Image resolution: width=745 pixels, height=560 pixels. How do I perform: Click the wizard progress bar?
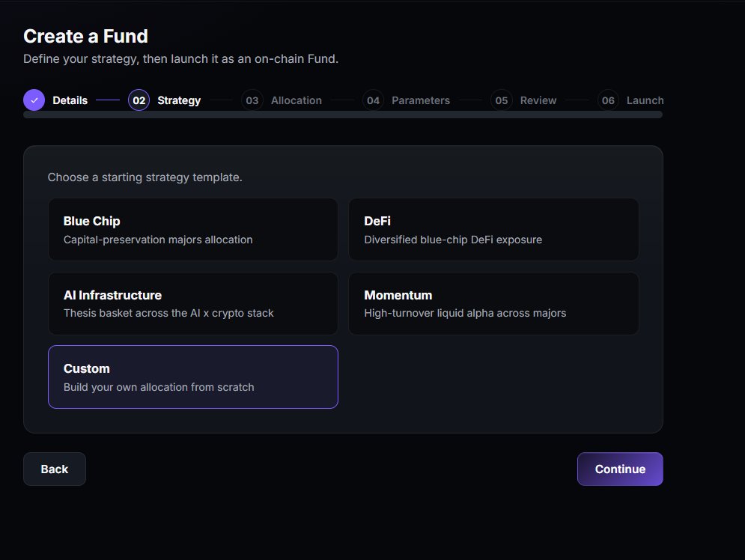point(343,115)
